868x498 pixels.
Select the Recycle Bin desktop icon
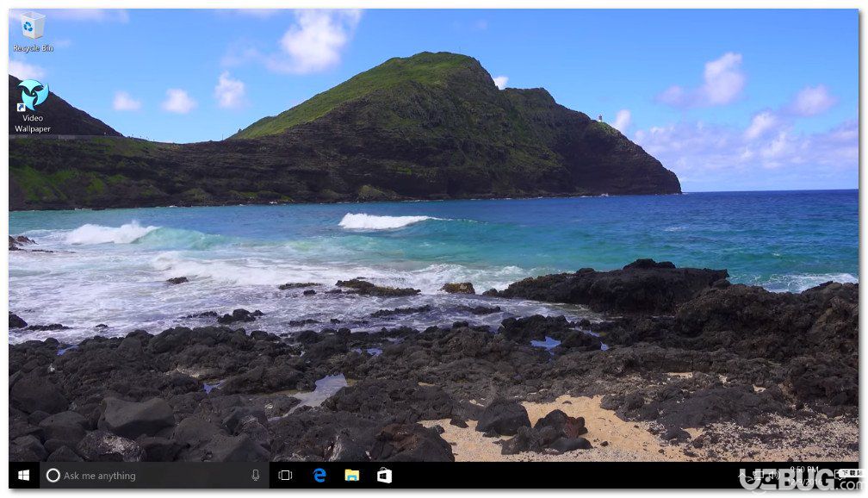click(x=33, y=32)
